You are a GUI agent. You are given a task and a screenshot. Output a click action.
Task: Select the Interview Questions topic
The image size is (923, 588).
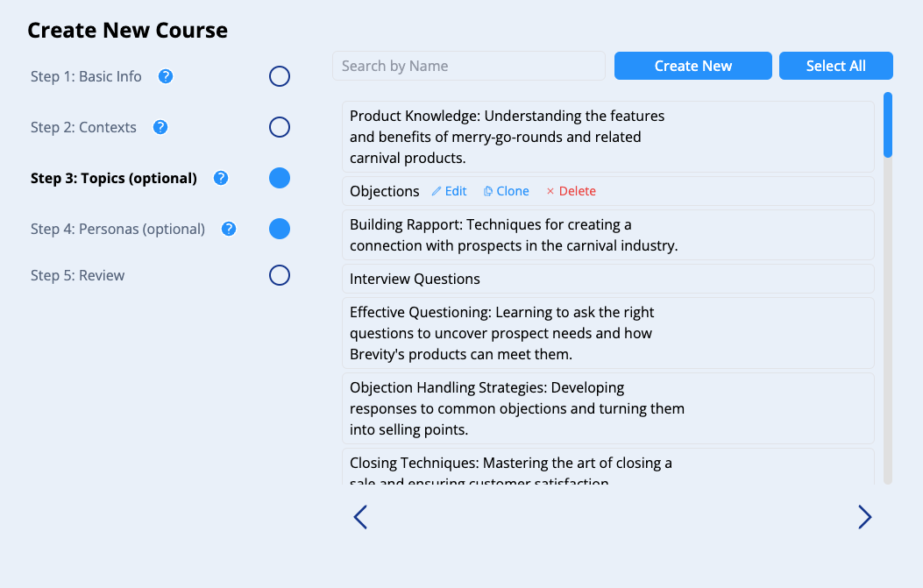coord(607,279)
